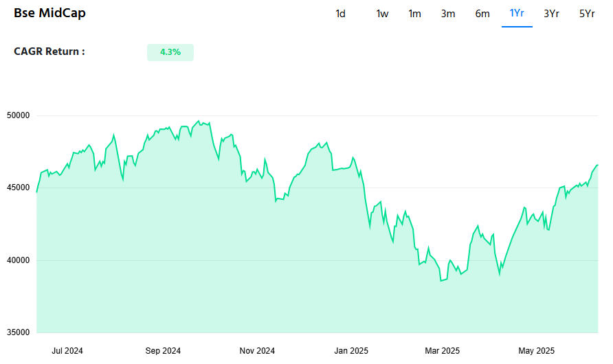Select the 1d time range tab
613x364 pixels.
[340, 14]
